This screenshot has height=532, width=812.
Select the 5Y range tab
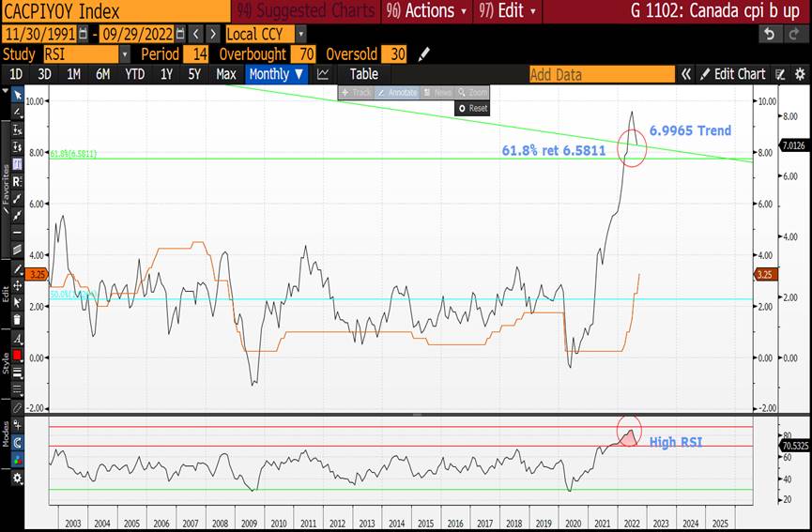(x=194, y=74)
